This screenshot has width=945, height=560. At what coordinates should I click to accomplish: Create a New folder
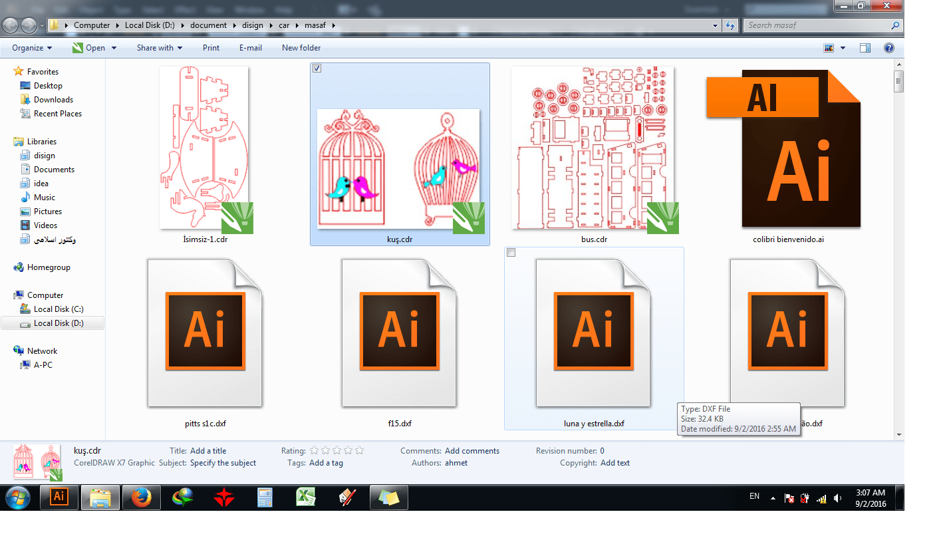(301, 48)
